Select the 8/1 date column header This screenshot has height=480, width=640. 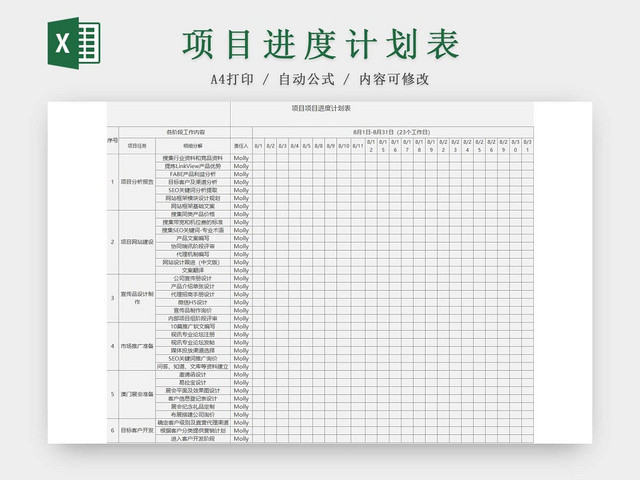coord(258,146)
